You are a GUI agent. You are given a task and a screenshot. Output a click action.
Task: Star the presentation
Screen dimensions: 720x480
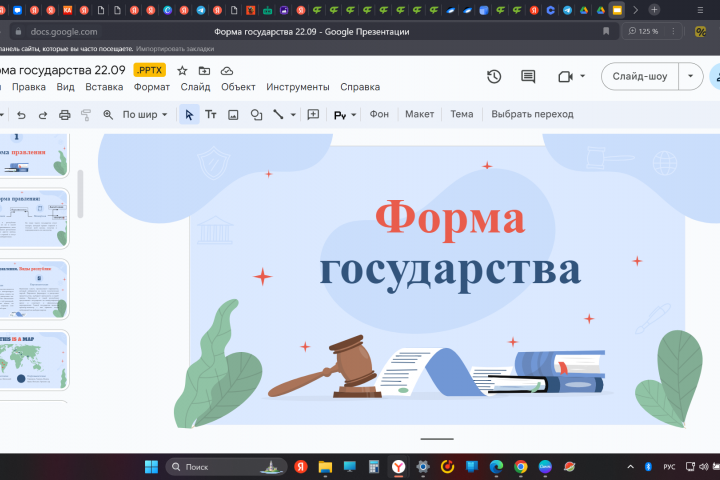tap(182, 71)
